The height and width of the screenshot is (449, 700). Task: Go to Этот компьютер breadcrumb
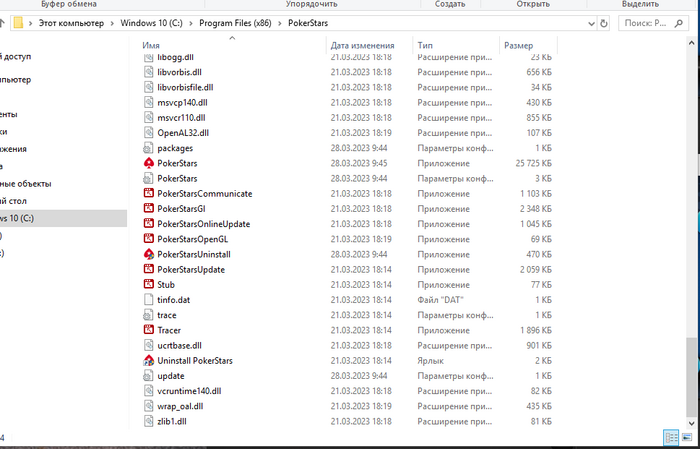point(71,23)
